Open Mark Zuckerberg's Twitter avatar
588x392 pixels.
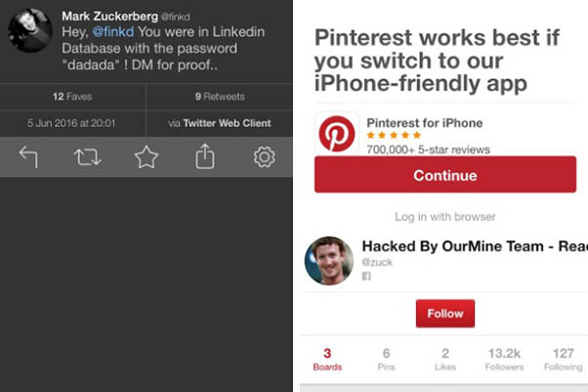coord(30,30)
